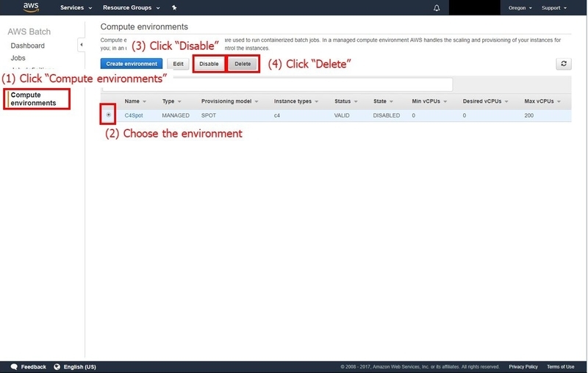Open Privacy Policy link
Image resolution: width=588 pixels, height=373 pixels.
[523, 366]
